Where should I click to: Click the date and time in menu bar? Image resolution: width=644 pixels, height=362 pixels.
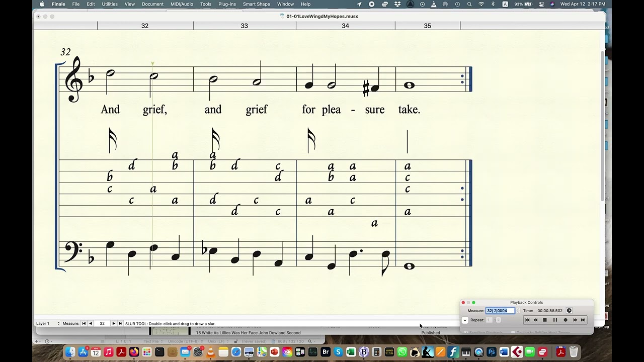(x=583, y=4)
